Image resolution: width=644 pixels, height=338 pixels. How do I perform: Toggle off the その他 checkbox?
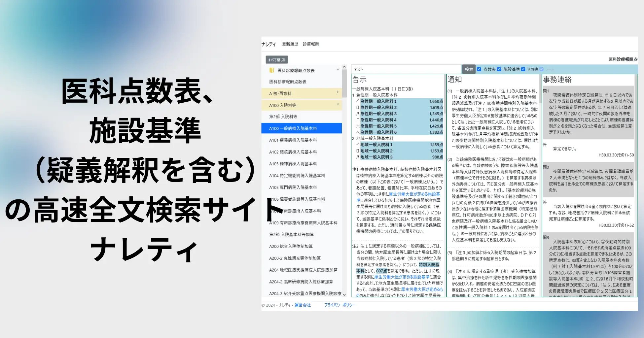point(523,69)
